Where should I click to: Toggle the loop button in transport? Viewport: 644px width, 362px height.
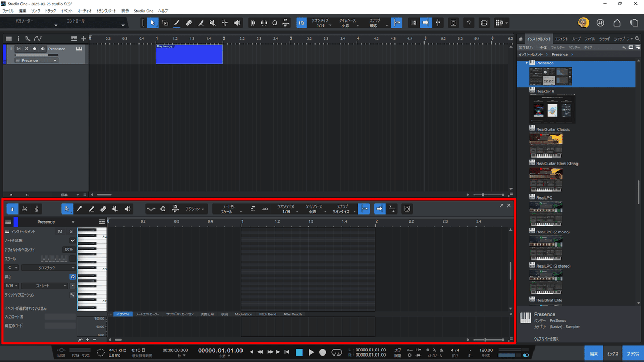point(336,352)
